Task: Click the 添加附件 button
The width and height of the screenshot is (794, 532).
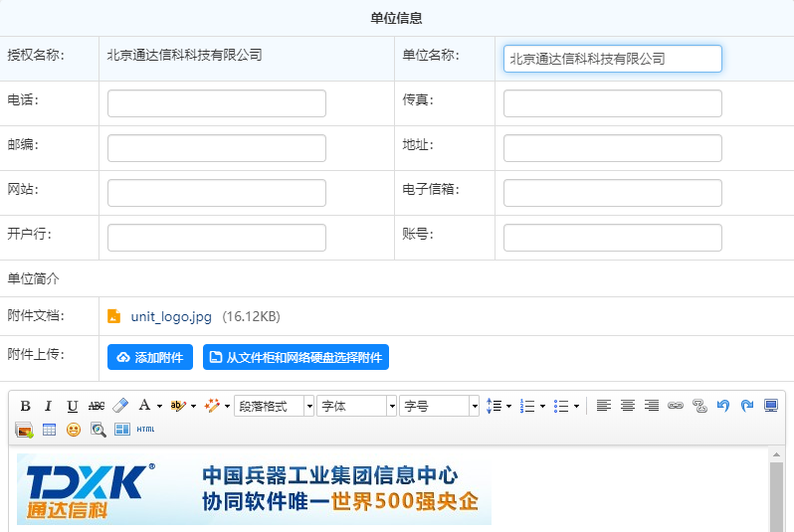Action: (150, 357)
